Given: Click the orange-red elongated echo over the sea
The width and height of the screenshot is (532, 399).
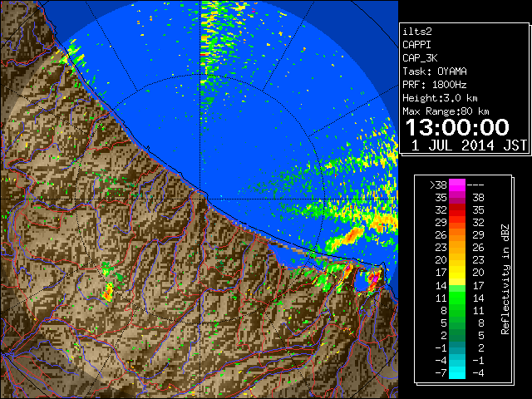Looking at the screenshot, I should click(x=347, y=237).
